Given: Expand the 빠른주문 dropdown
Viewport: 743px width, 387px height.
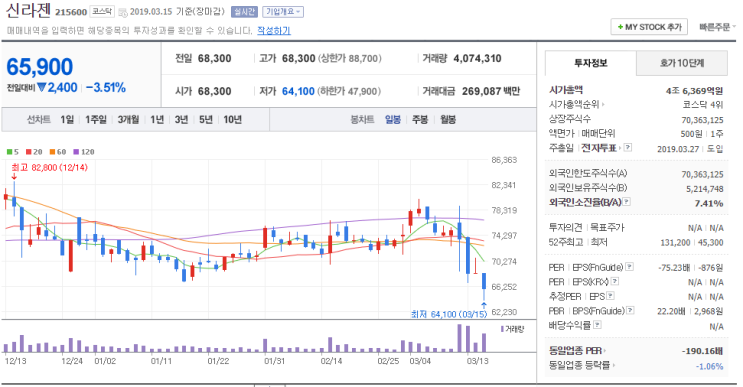Looking at the screenshot, I should [717, 27].
